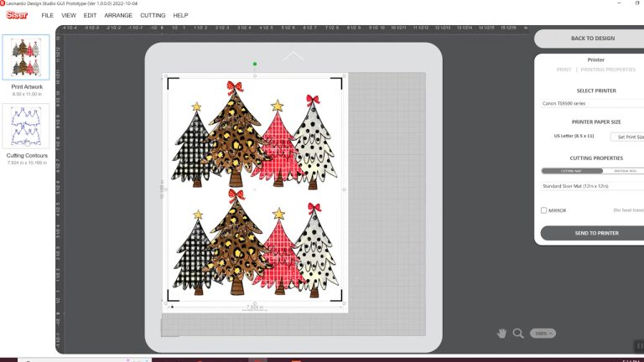The height and width of the screenshot is (362, 644).
Task: Click the green rotation handle above artwork
Action: pos(255,64)
